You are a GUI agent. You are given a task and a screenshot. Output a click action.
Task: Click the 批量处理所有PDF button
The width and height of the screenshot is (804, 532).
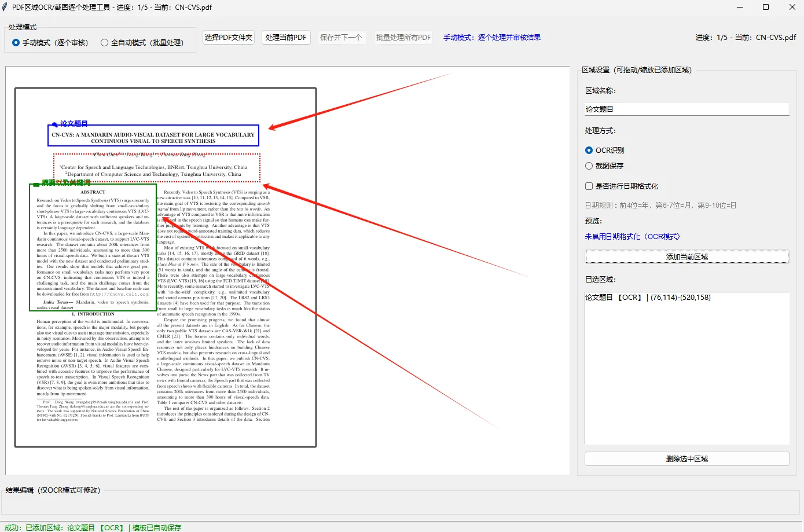click(403, 37)
